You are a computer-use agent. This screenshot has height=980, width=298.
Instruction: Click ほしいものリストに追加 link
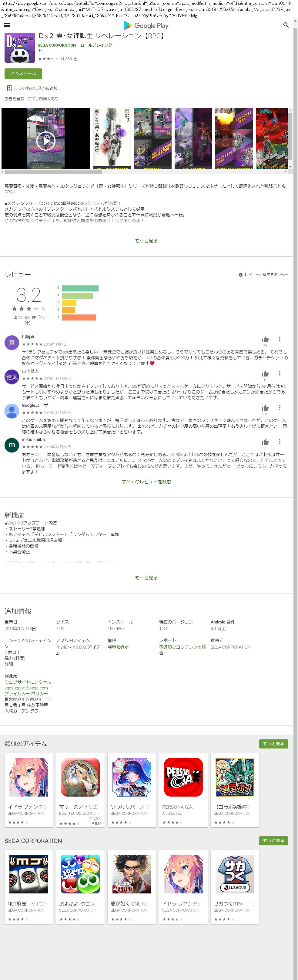[x=36, y=88]
